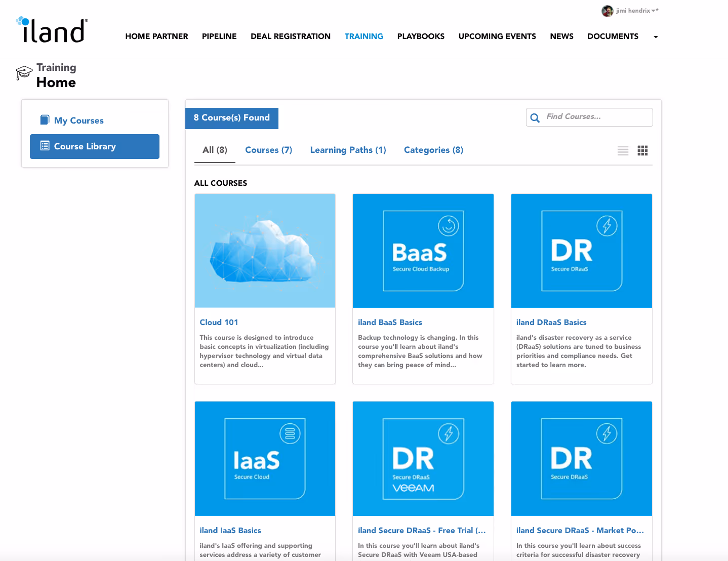Open the Cloud 101 course thumbnail
Image resolution: width=728 pixels, height=561 pixels.
click(265, 251)
